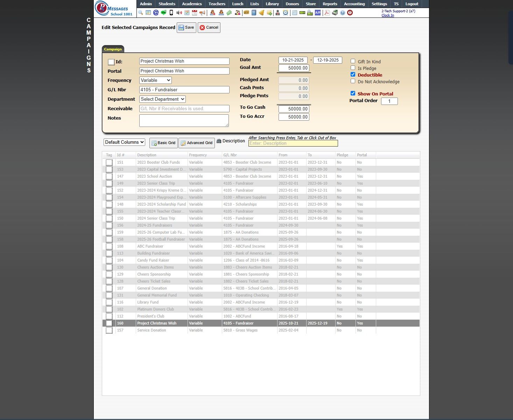The height and width of the screenshot is (420, 513).
Task: Open the alarm clock icon
Action: click(286, 13)
